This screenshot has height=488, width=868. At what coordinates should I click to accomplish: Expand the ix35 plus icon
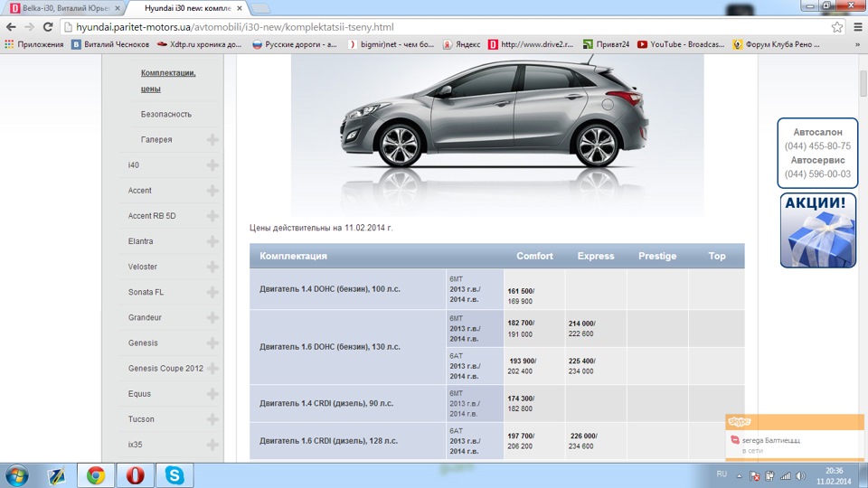[212, 445]
